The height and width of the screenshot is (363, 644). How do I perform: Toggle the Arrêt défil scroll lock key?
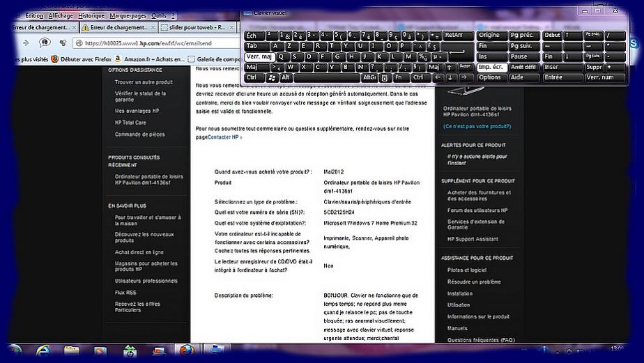pyautogui.click(x=523, y=67)
